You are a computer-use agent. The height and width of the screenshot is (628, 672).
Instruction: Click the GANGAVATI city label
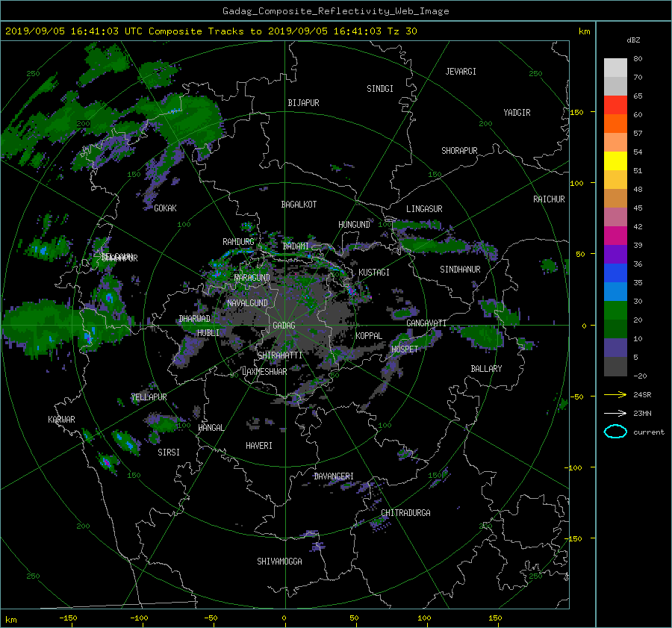pyautogui.click(x=426, y=323)
